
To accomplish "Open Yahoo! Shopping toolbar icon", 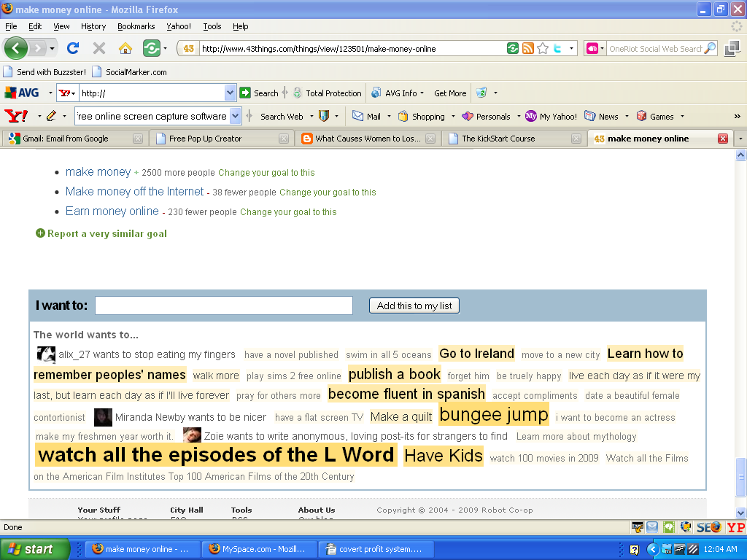I will pos(403,116).
